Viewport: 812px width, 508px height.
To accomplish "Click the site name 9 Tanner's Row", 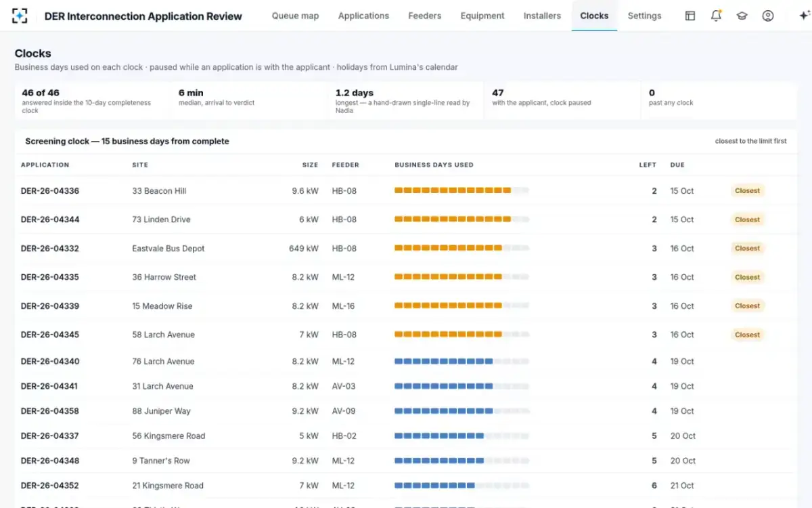I will (161, 461).
